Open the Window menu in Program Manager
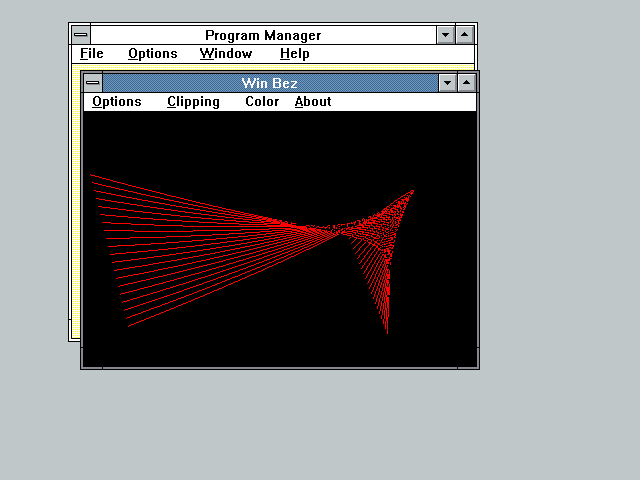Viewport: 640px width, 480px height. pos(226,54)
